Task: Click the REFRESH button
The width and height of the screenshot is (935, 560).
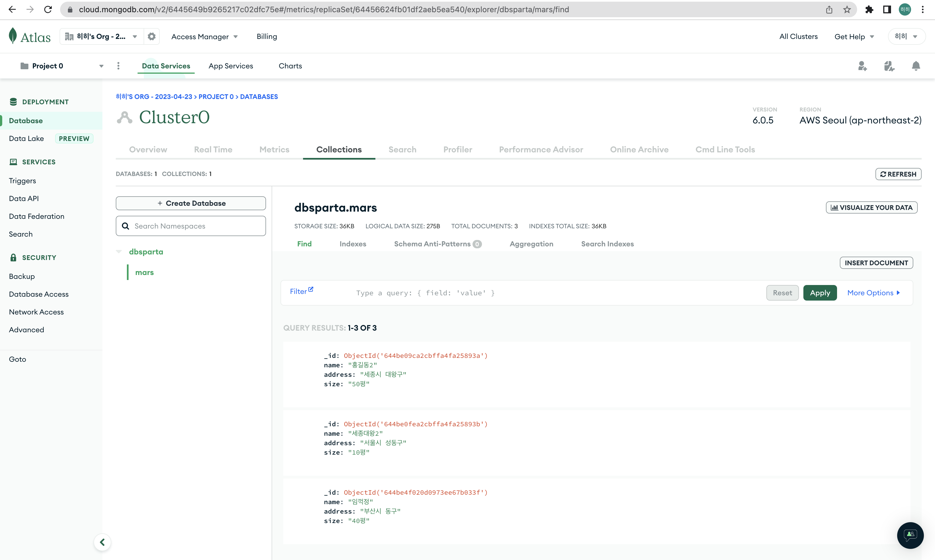Action: (898, 174)
